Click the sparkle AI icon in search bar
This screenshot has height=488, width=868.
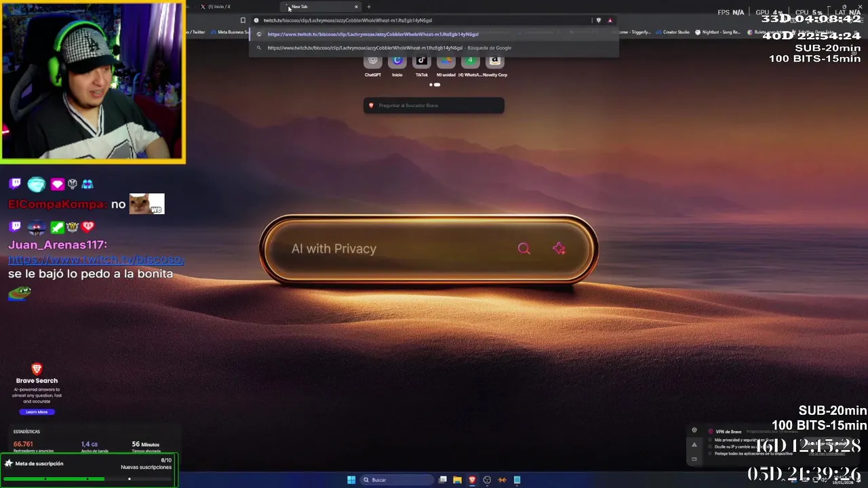[559, 249]
